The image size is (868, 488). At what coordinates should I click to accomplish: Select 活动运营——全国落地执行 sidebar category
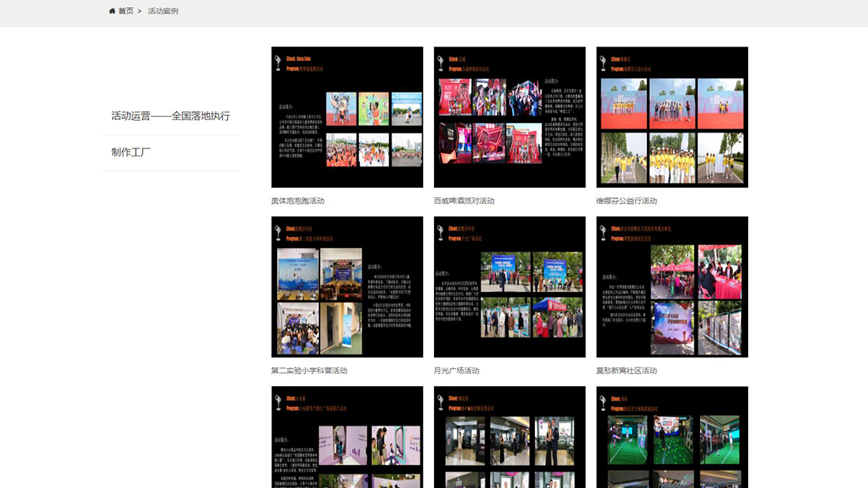click(x=170, y=116)
